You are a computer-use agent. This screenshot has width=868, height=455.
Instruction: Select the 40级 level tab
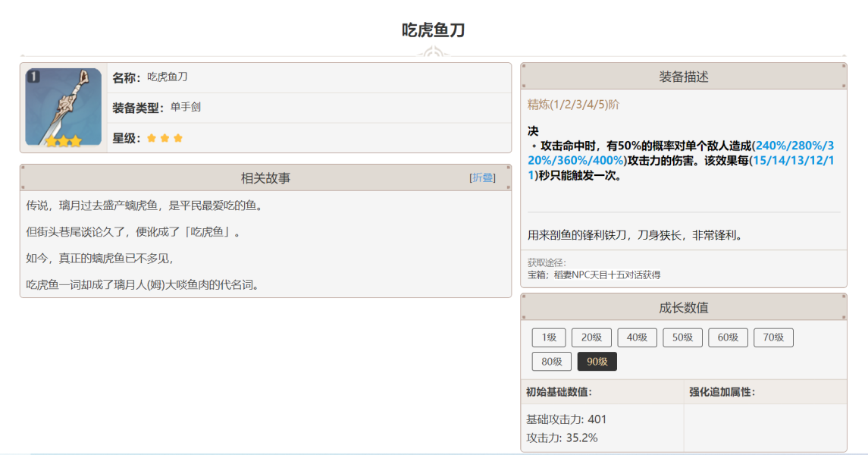tap(637, 337)
